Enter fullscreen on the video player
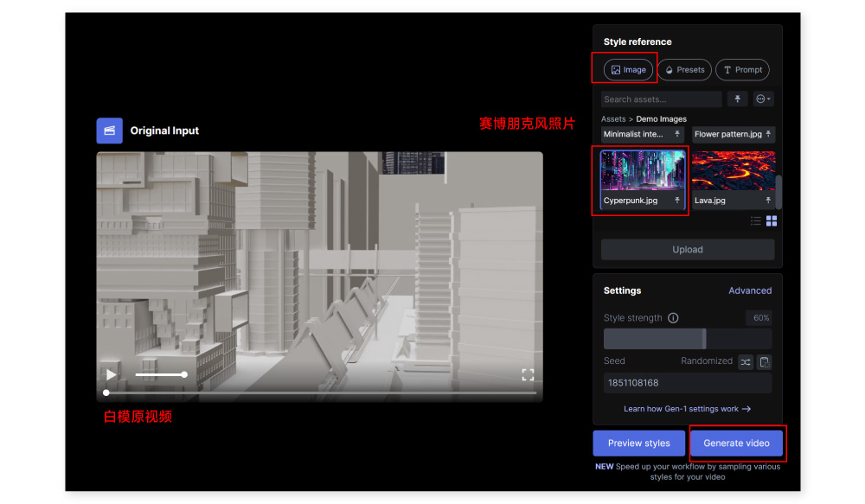865x504 pixels. (x=528, y=375)
